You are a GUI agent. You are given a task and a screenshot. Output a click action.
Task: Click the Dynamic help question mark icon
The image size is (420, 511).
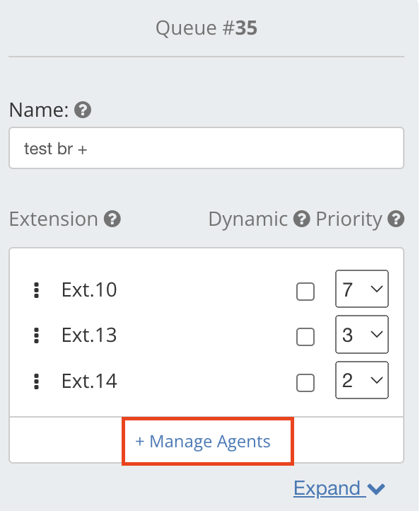pyautogui.click(x=302, y=219)
